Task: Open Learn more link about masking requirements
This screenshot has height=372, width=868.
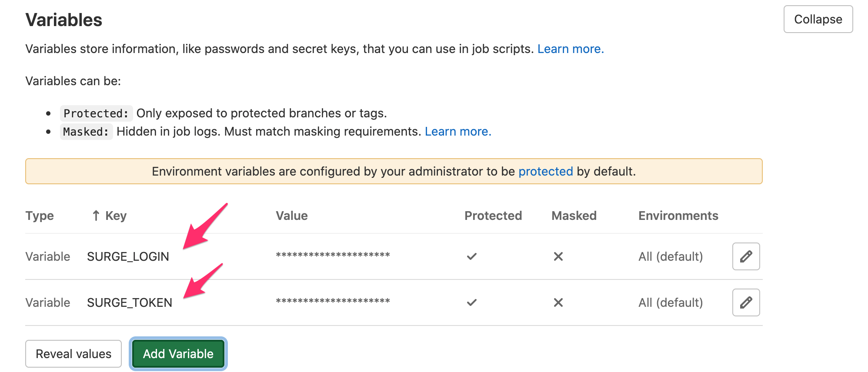Action: 458,131
